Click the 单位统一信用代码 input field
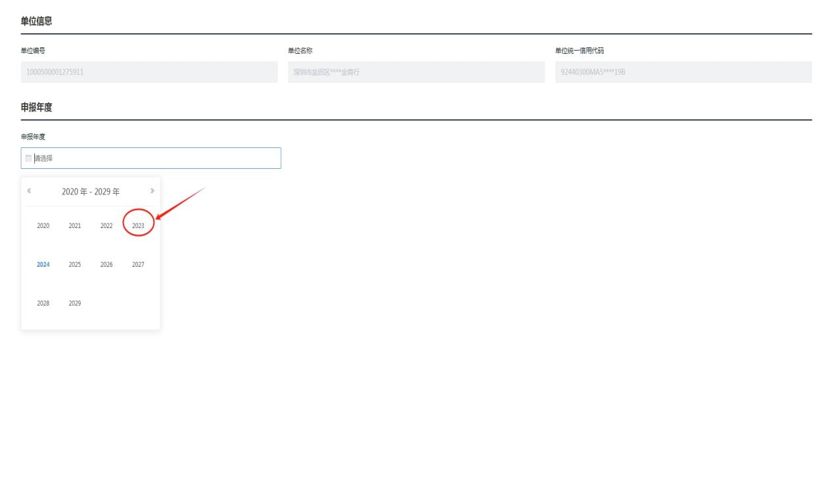Screen dimensions: 833x504 [683, 72]
